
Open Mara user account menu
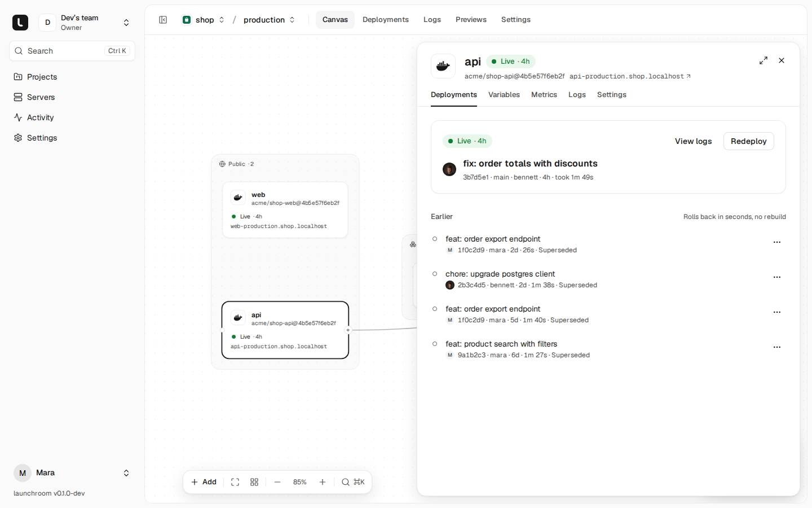[x=72, y=473]
